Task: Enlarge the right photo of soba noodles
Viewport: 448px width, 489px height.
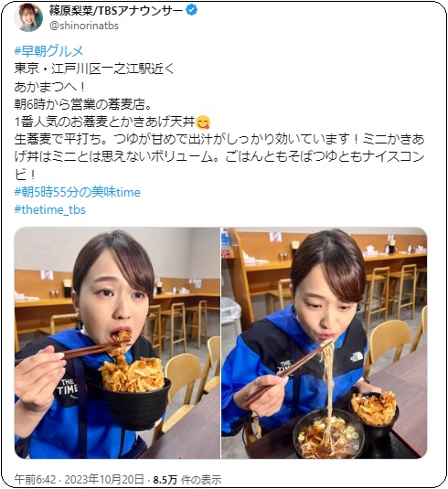Action: coord(325,343)
